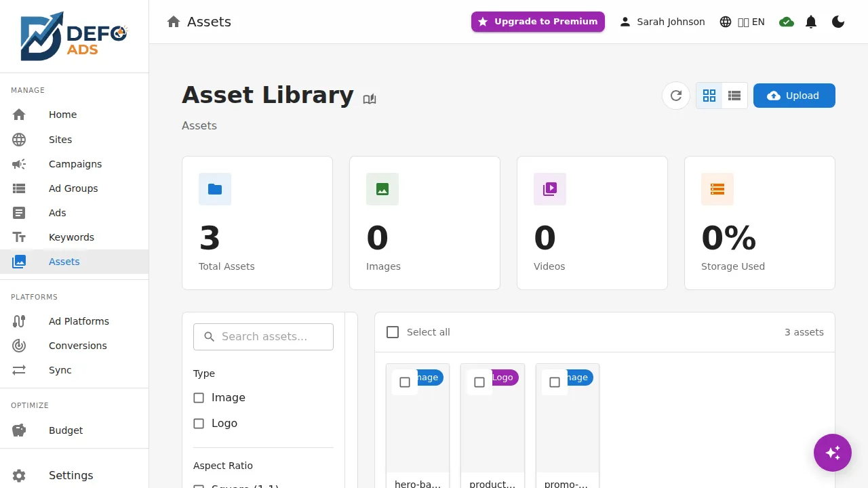868x488 pixels.
Task: Click the Sync arrows icon
Action: 19,370
